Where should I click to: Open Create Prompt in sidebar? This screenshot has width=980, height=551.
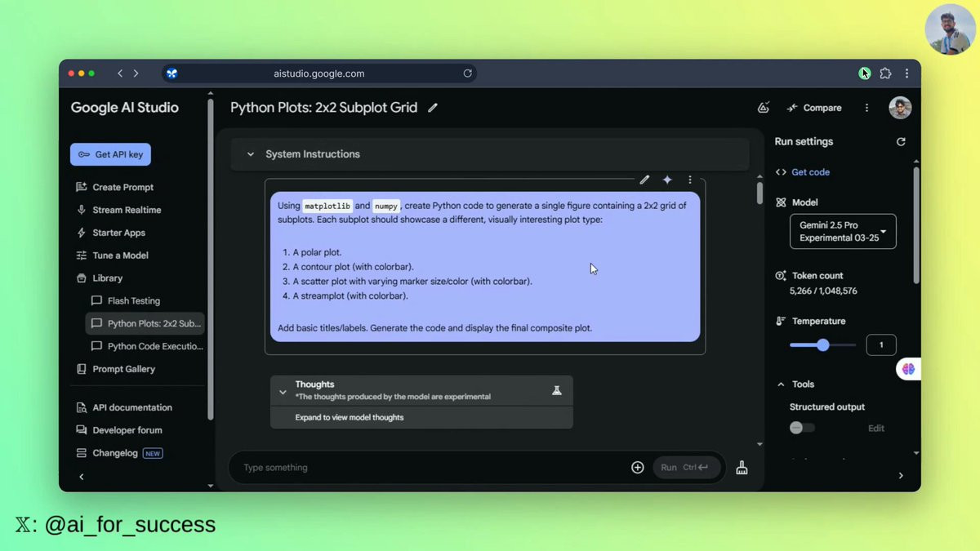[114, 187]
